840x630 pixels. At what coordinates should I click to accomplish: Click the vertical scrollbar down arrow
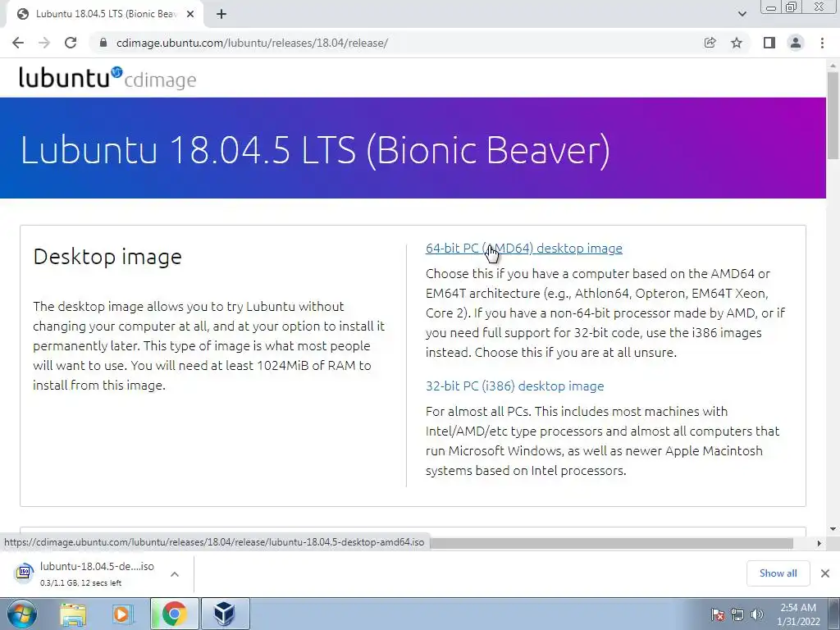coord(833,529)
